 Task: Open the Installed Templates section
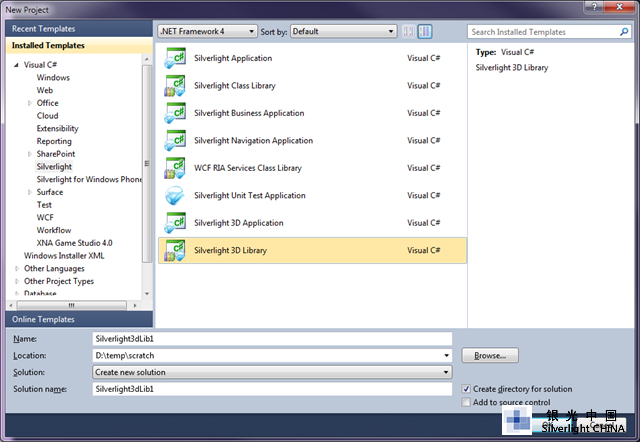tap(79, 45)
